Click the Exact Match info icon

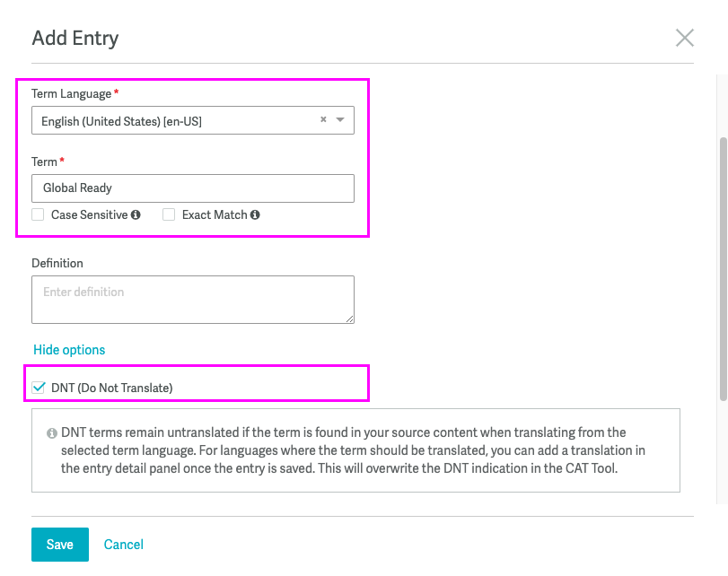tap(255, 215)
